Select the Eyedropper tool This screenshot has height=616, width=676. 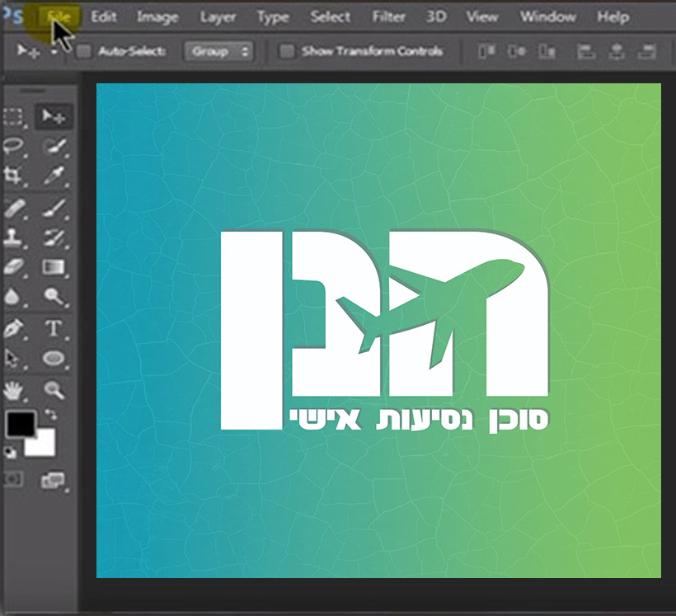[x=55, y=176]
